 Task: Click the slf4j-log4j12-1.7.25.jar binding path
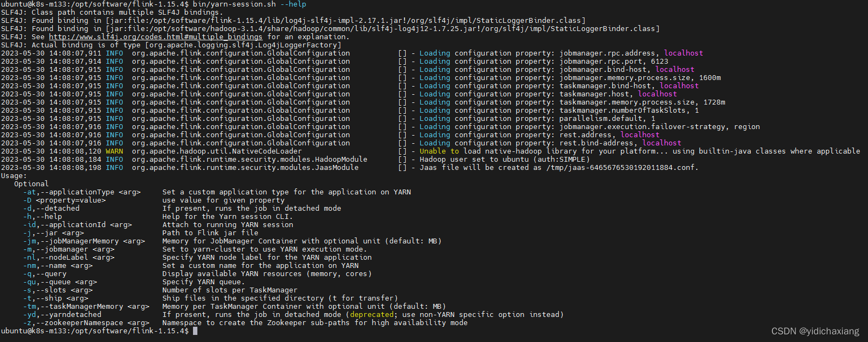click(x=383, y=29)
